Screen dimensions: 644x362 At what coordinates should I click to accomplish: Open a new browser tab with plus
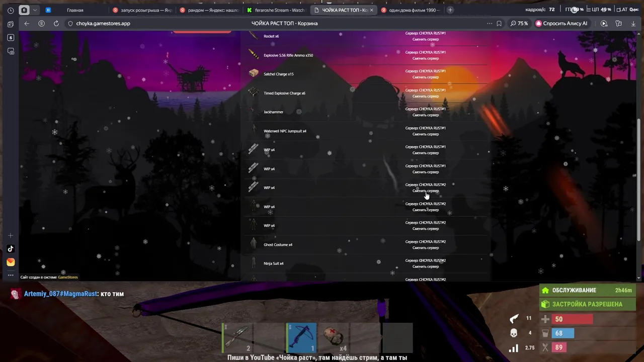pos(450,10)
